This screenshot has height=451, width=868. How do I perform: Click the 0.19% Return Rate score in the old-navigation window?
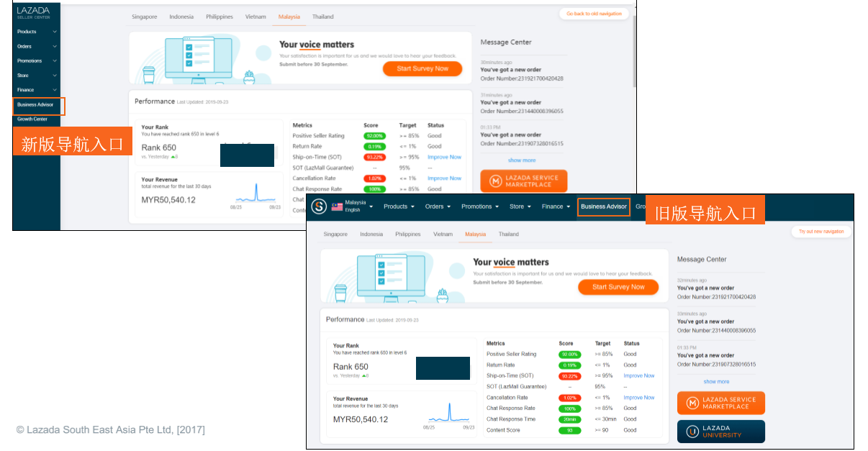click(x=569, y=365)
